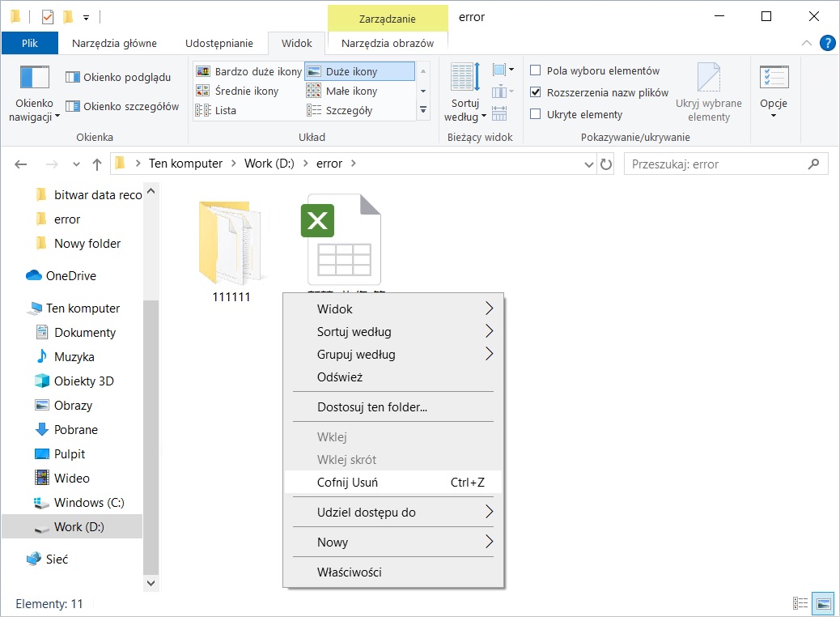Click the Przeszukaj: error search field
Image resolution: width=840 pixels, height=617 pixels.
716,164
